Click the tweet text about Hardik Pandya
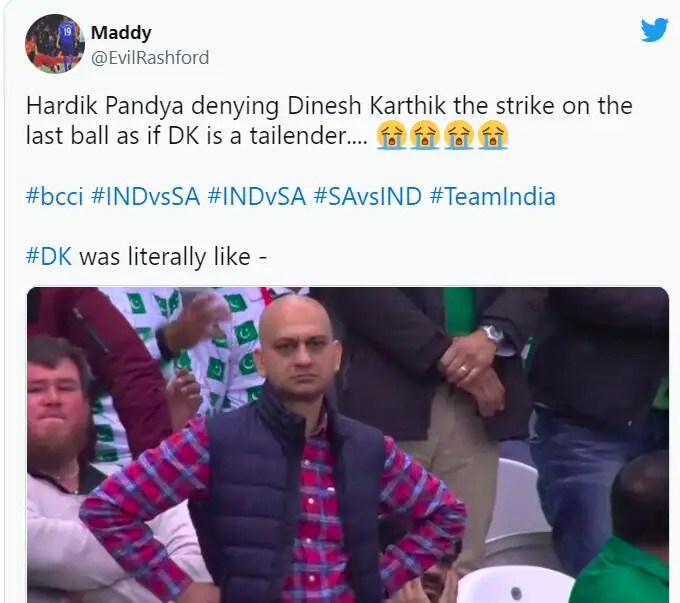Screen dimensions: 680x603 point(329,121)
